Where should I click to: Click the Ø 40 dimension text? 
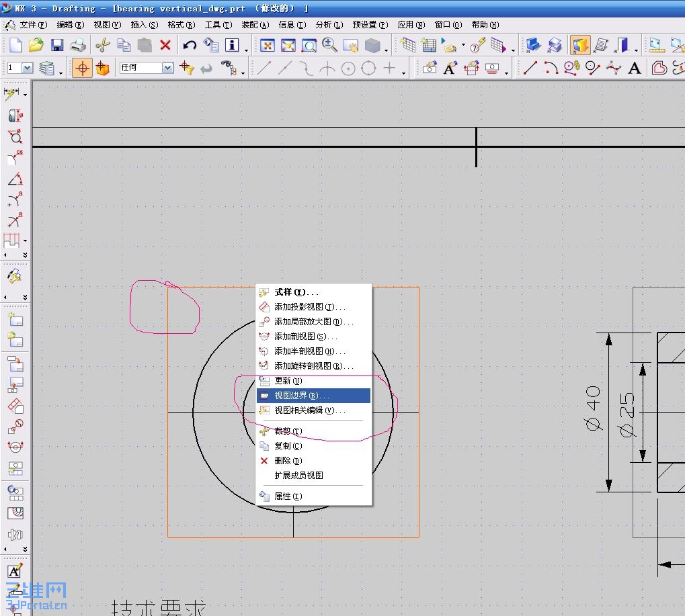pyautogui.click(x=593, y=408)
